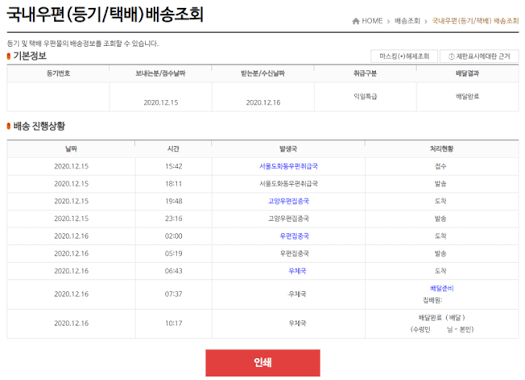Click the 19:48 time cell
Image resolution: width=525 pixels, height=380 pixels.
tap(173, 201)
